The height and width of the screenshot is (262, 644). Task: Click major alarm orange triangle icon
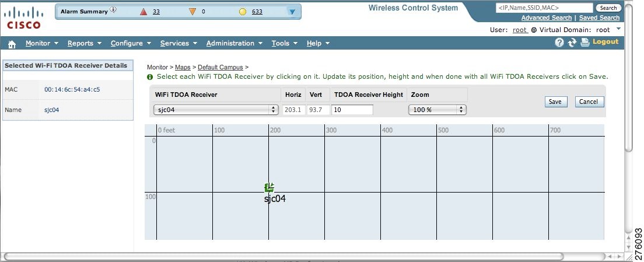(x=192, y=12)
